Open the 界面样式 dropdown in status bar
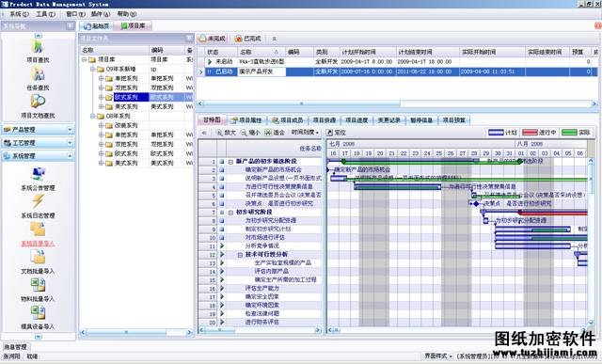602x364 pixels. coord(438,356)
